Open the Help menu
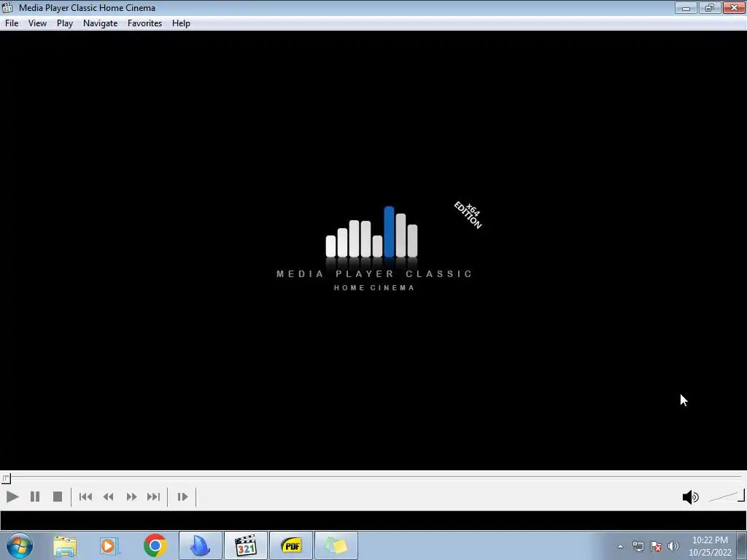This screenshot has width=747, height=560. (181, 23)
